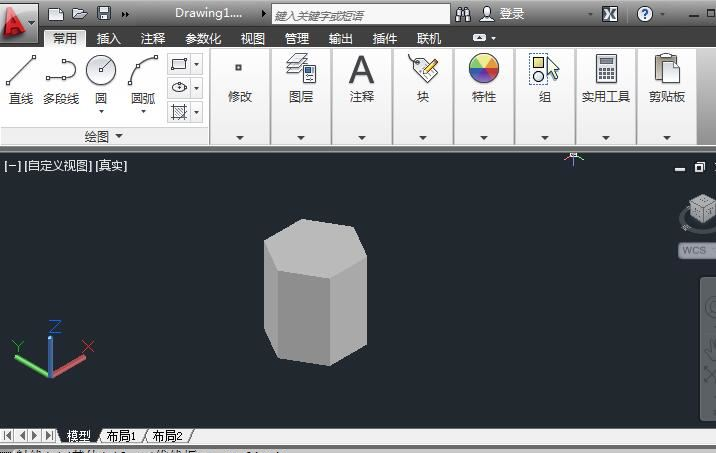Open the help question mark icon
716x453 pixels.
[644, 14]
